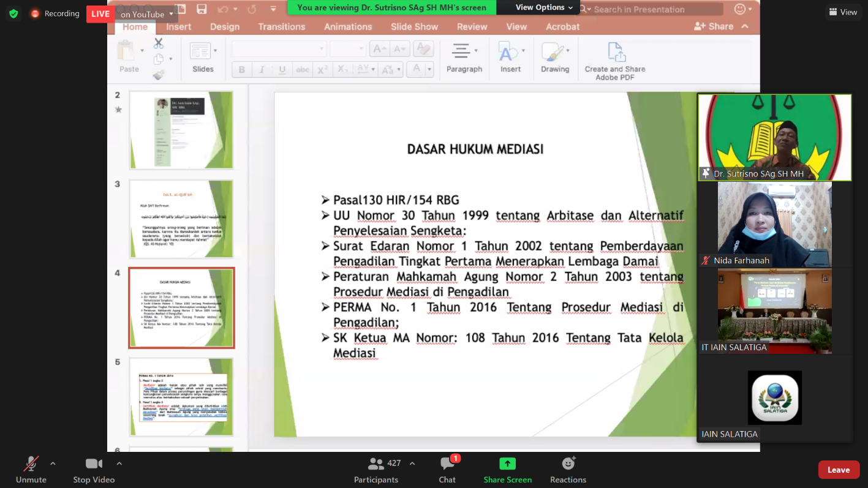The height and width of the screenshot is (488, 868).
Task: Click the strikethrough formatting icon
Action: click(x=303, y=69)
